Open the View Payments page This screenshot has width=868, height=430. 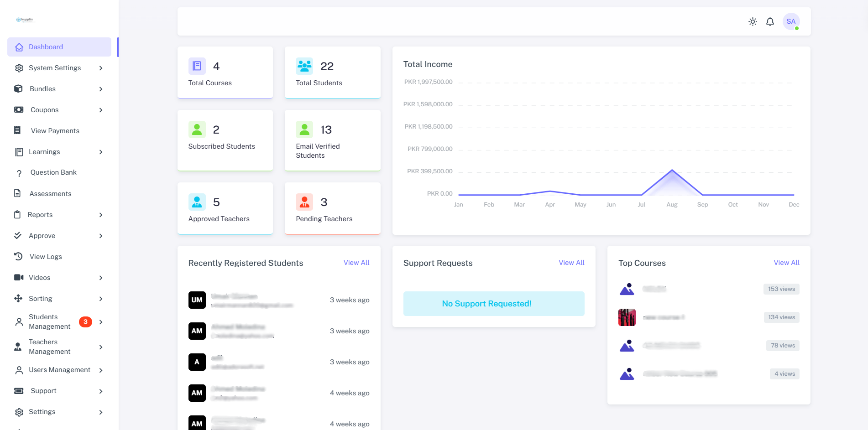coord(55,131)
